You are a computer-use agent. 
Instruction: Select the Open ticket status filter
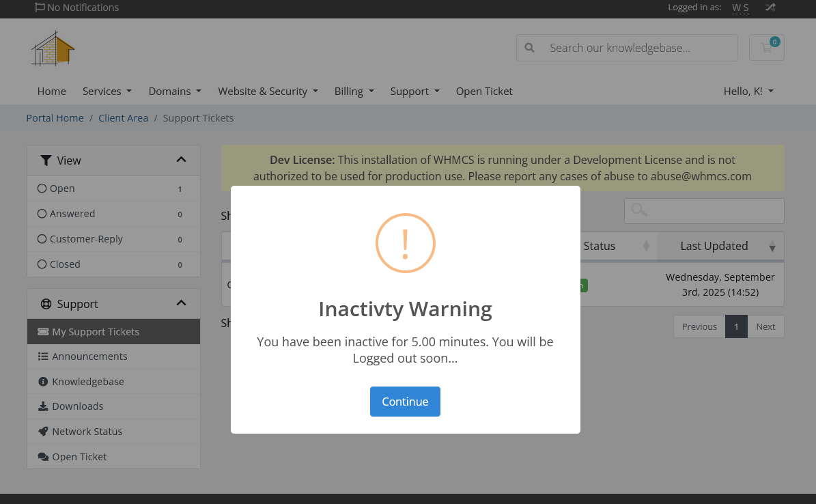(x=62, y=188)
